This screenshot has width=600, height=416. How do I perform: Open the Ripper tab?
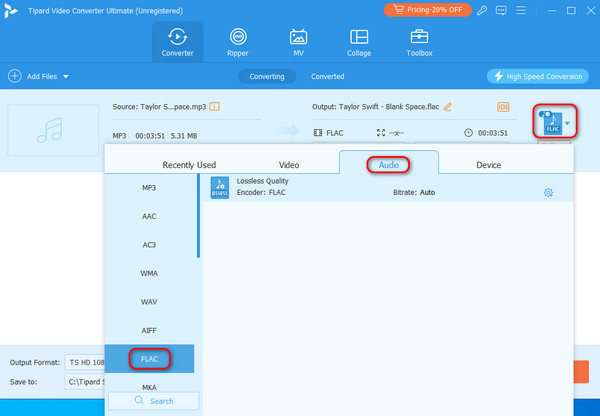pyautogui.click(x=238, y=42)
